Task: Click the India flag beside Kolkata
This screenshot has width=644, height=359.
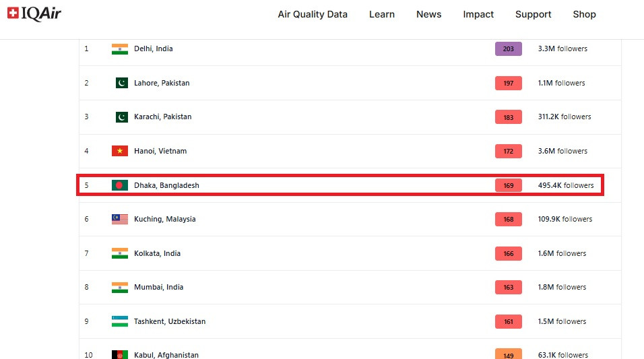Action: click(x=119, y=253)
